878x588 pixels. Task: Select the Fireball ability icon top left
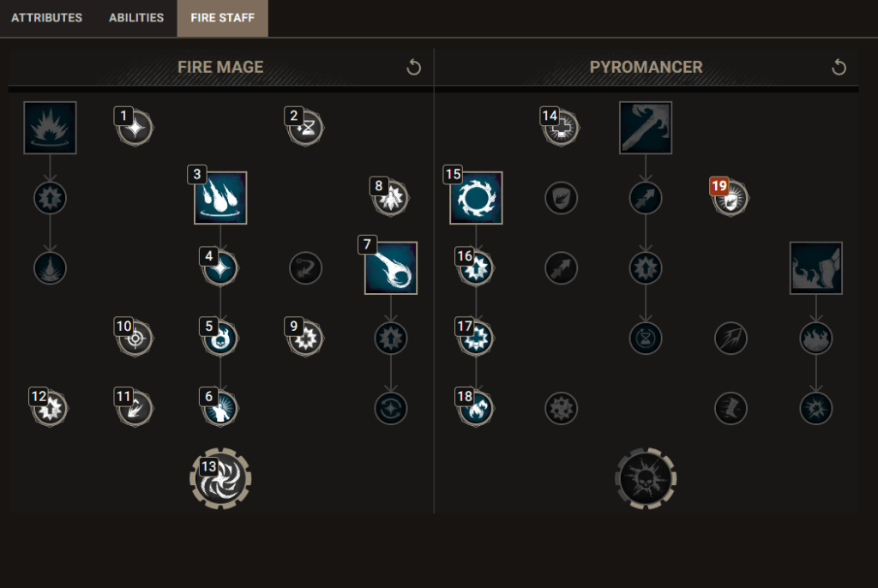point(49,127)
